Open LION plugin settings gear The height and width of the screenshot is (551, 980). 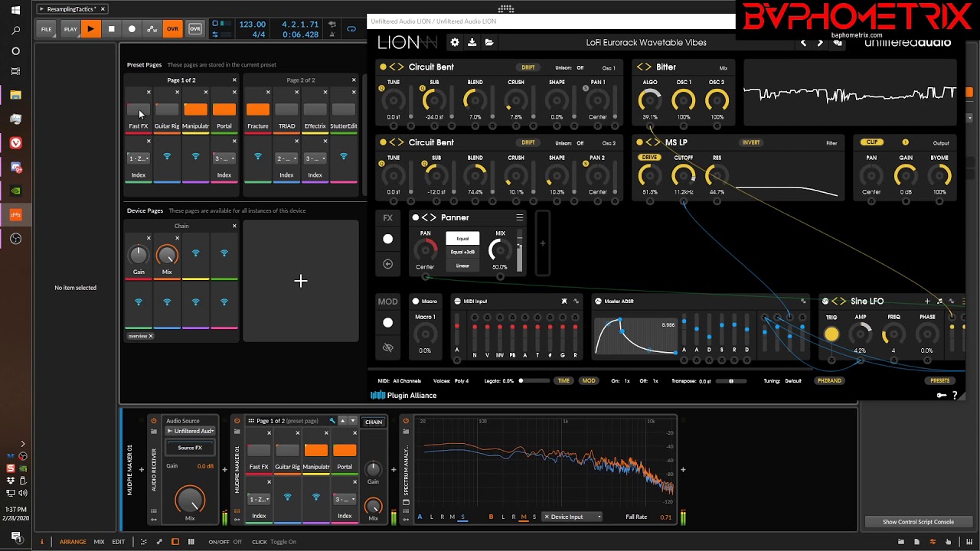point(455,43)
